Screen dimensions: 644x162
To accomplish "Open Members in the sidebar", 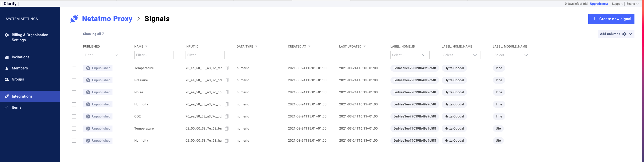I will pyautogui.click(x=20, y=68).
